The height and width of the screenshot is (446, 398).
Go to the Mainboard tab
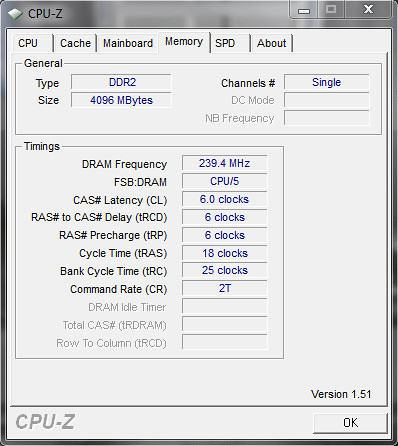point(128,43)
